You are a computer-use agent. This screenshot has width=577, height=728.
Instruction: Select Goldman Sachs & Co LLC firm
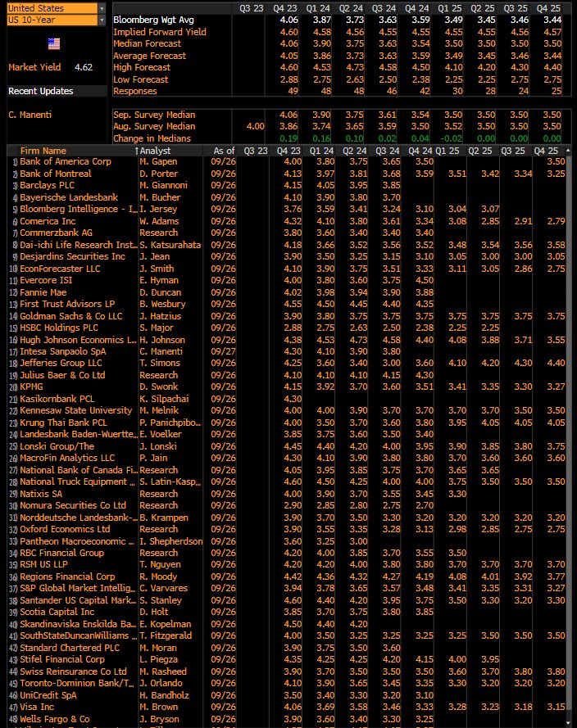coord(71,316)
